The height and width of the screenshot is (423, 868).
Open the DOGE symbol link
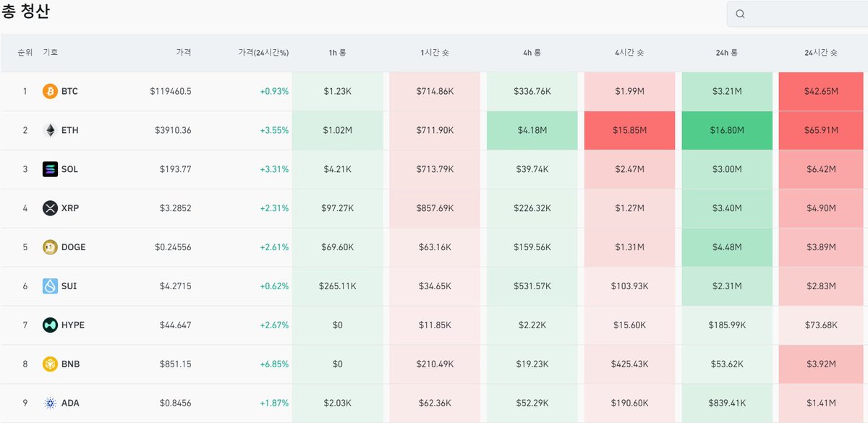tap(74, 247)
